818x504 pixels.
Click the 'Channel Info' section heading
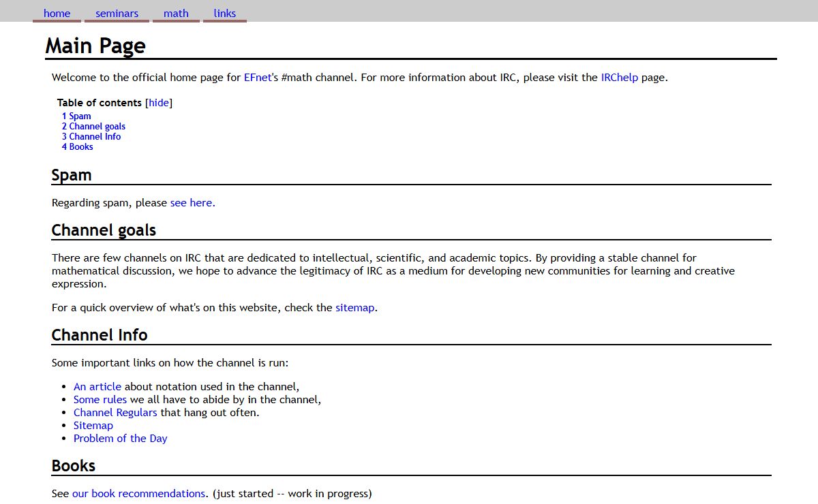coord(100,335)
